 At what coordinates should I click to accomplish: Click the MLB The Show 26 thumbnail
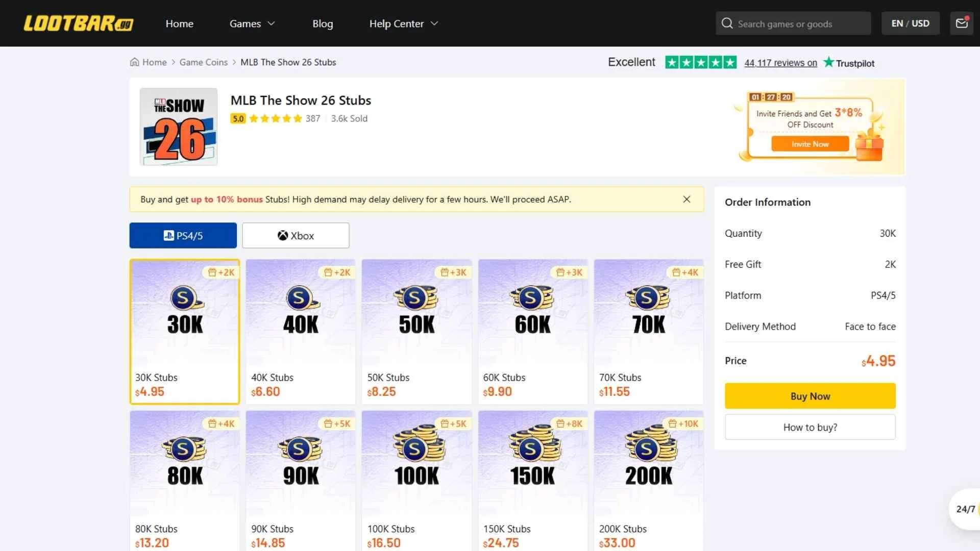tap(179, 127)
